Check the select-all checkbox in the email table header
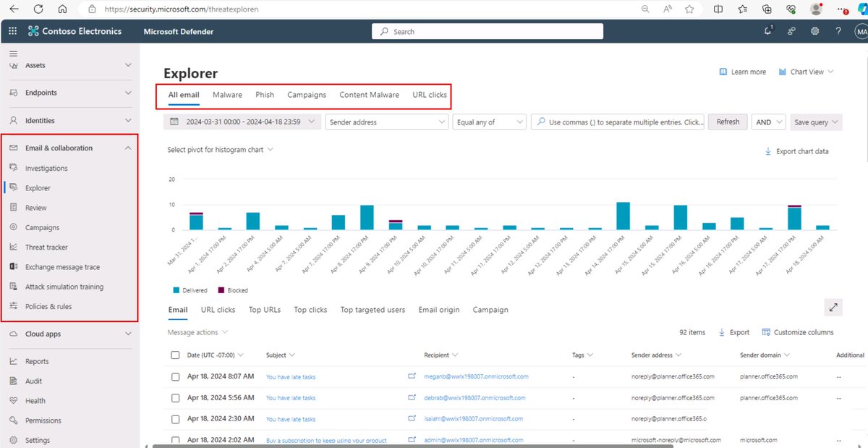868x448 pixels. (174, 355)
